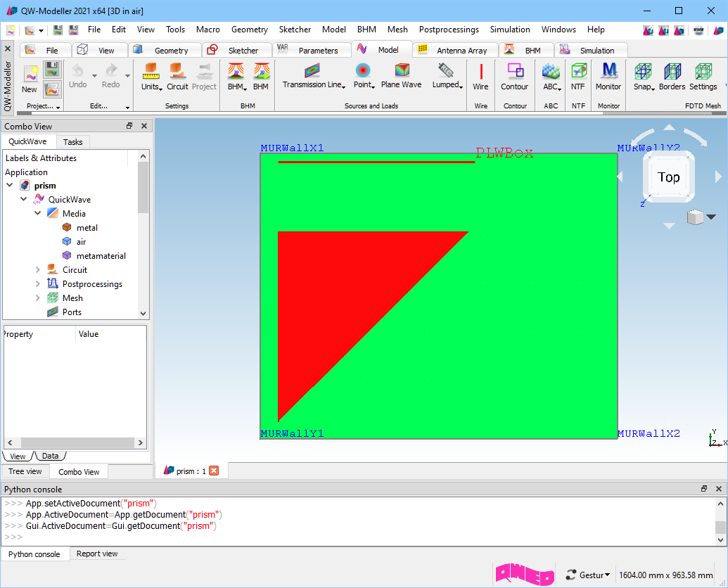Open the Geometry menu
This screenshot has width=728, height=588.
click(x=249, y=30)
